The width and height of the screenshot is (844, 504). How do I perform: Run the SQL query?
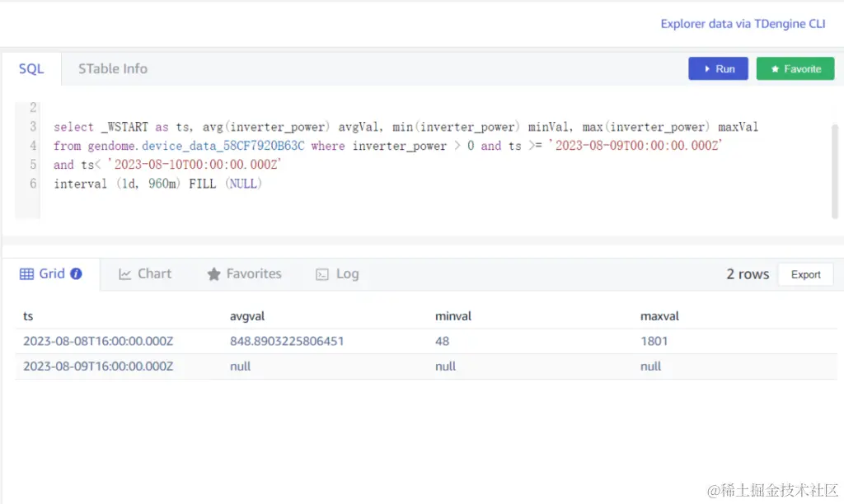tap(718, 68)
